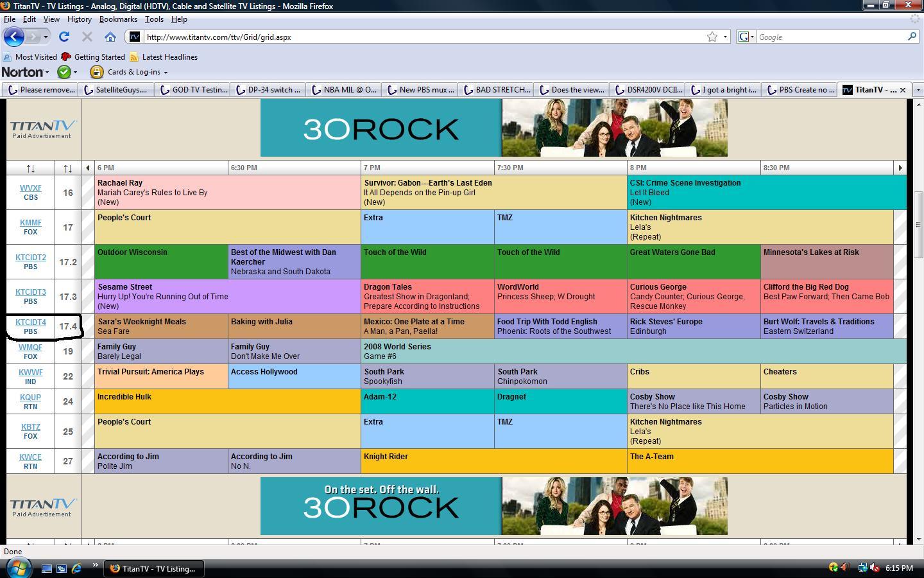Open the URL history dropdown arrow
Screen dimensions: 924x578
[x=726, y=37]
